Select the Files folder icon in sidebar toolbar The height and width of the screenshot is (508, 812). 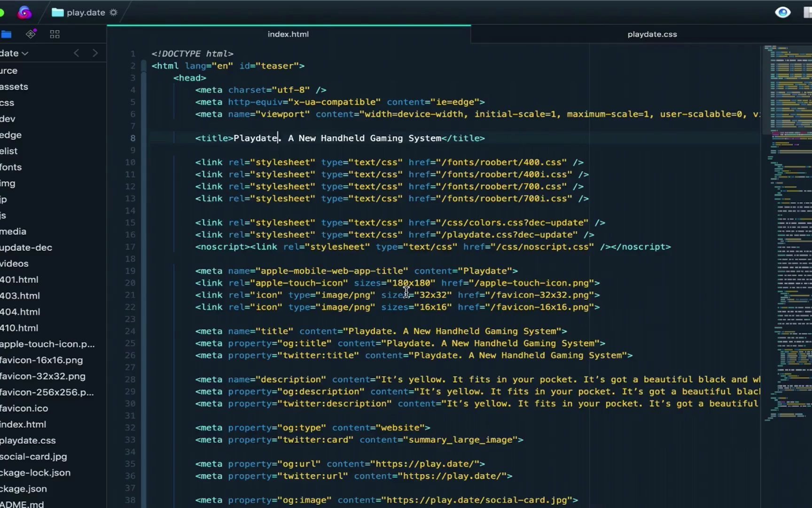[x=6, y=34]
